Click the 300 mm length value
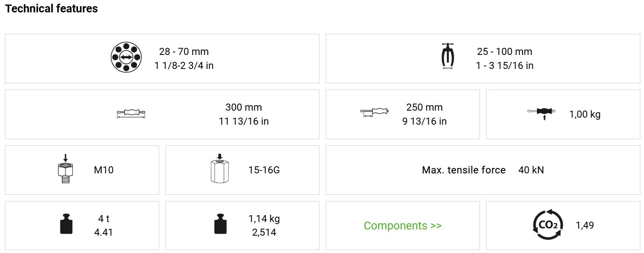Screen dimensions: 644x253 click(x=243, y=107)
